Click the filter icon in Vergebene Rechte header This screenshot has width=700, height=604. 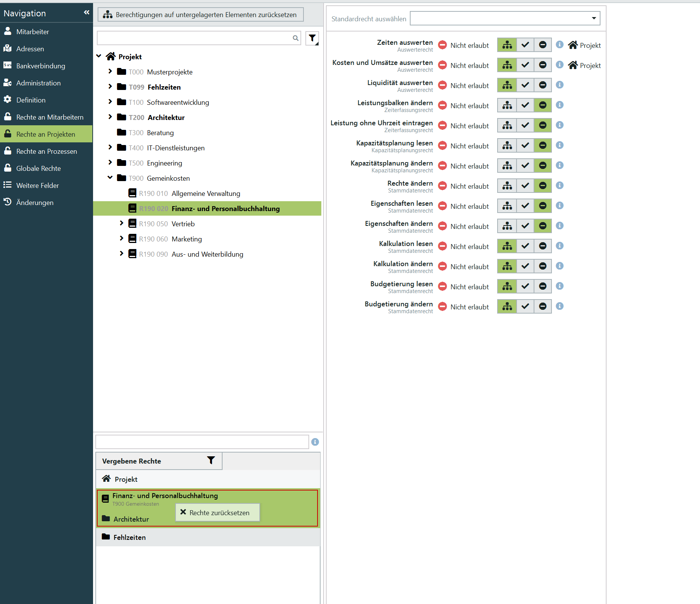click(211, 460)
